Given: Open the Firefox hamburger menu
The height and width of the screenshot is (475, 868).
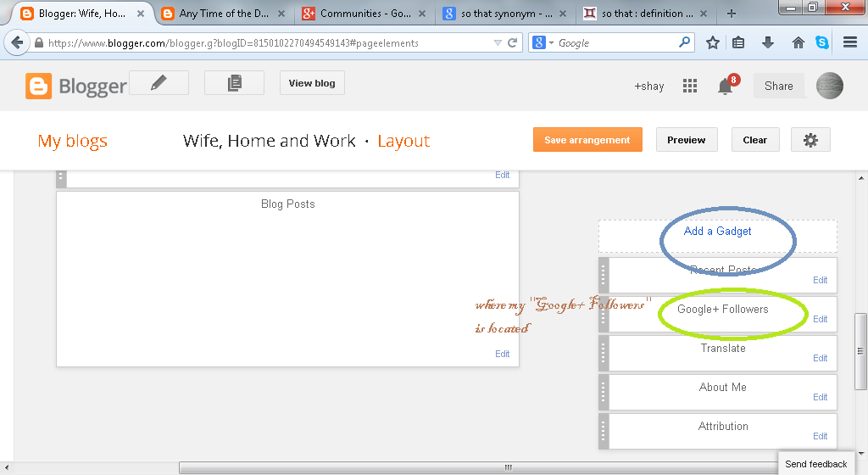Looking at the screenshot, I should point(850,42).
